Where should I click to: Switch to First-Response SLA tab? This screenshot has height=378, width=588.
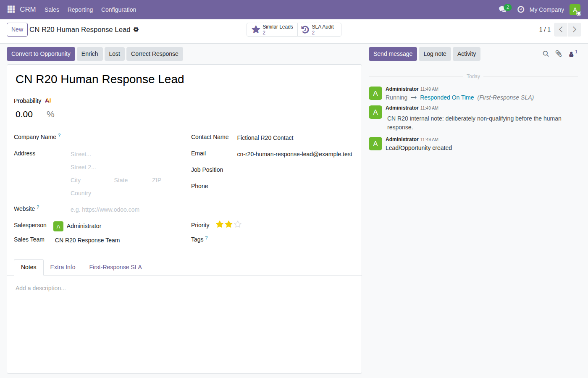click(x=115, y=267)
